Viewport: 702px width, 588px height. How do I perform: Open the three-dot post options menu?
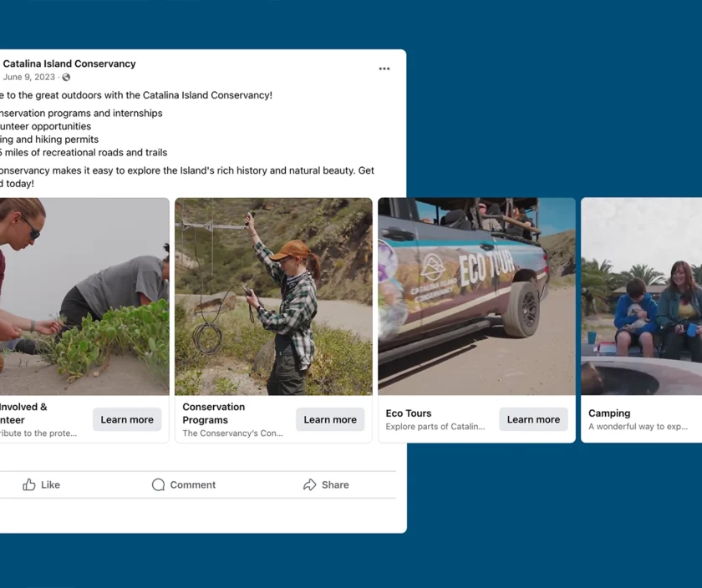(384, 68)
